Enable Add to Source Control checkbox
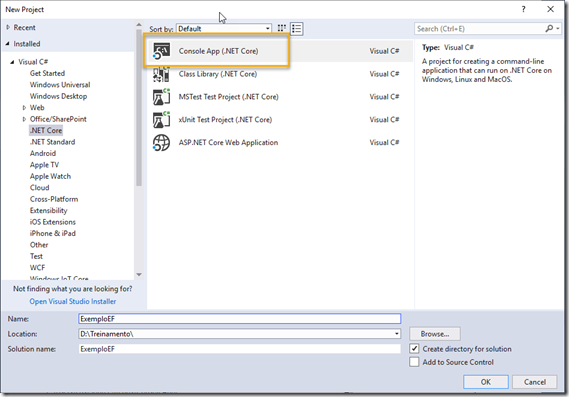Screen dimensions: 569x397 pos(414,362)
